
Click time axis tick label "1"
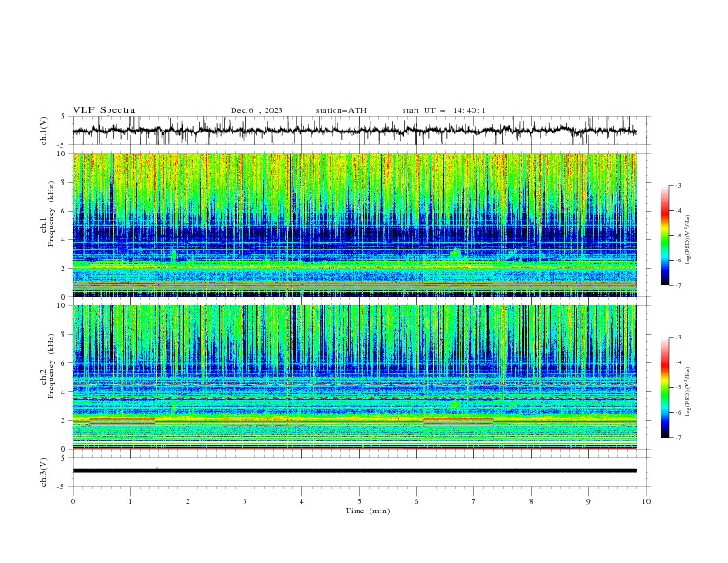[x=130, y=501]
